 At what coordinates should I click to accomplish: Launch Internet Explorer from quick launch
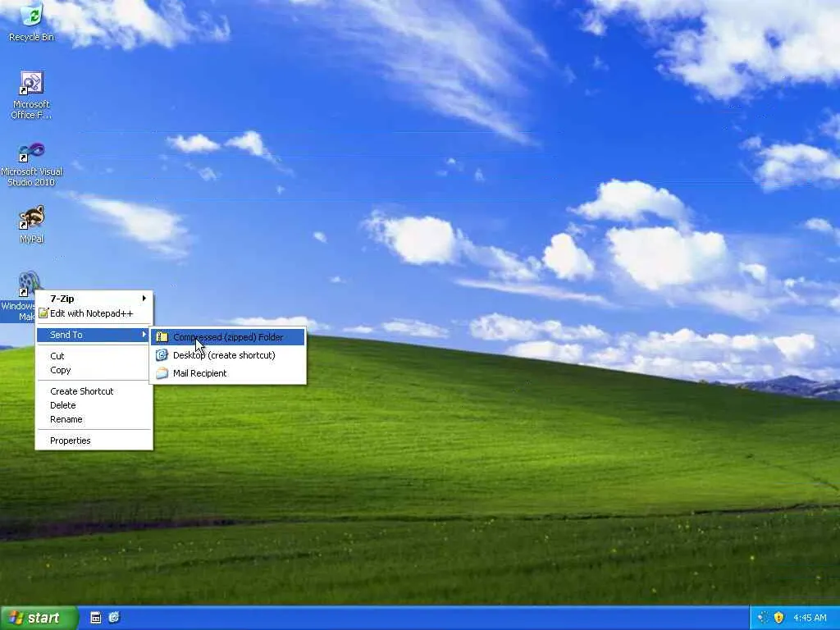click(114, 618)
